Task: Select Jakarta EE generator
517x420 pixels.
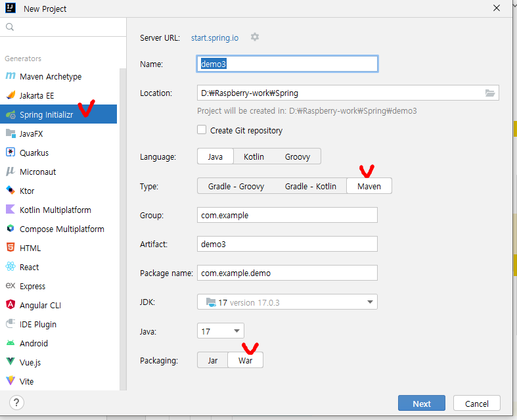Action: (58, 95)
